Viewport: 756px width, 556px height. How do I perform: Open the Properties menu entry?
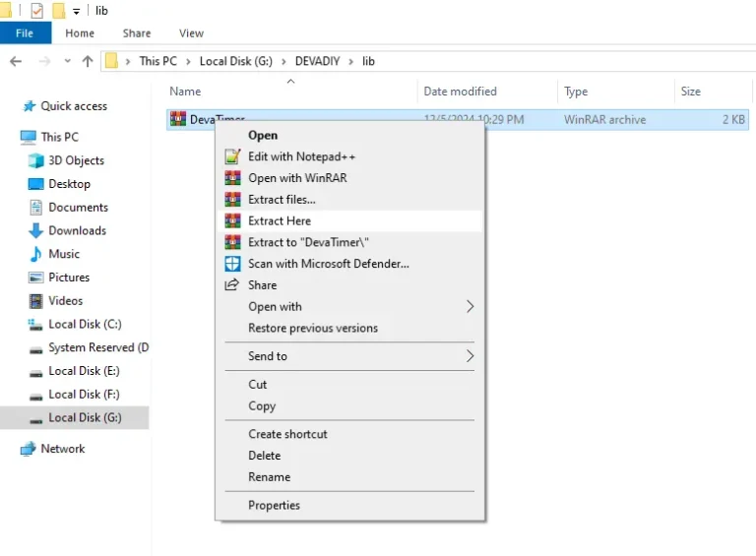(x=274, y=506)
